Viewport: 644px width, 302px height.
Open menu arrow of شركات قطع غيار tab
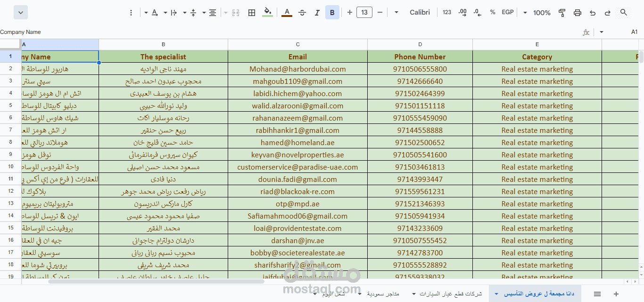click(414, 294)
